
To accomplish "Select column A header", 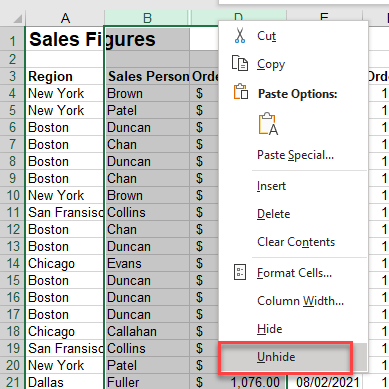I will (x=65, y=18).
